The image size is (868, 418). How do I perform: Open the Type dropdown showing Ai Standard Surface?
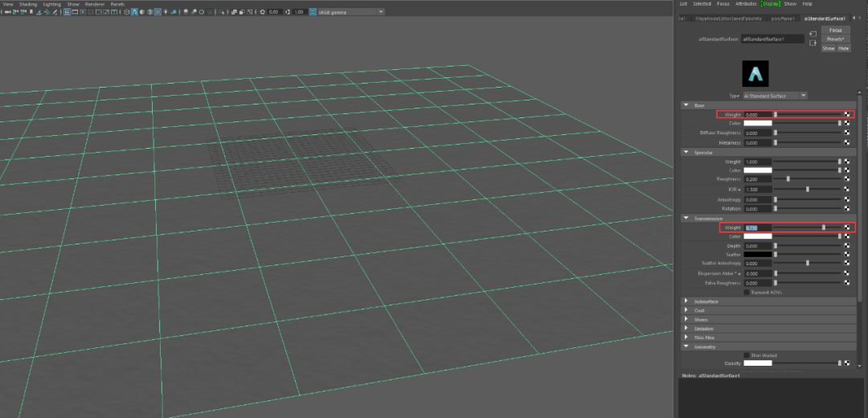(775, 96)
